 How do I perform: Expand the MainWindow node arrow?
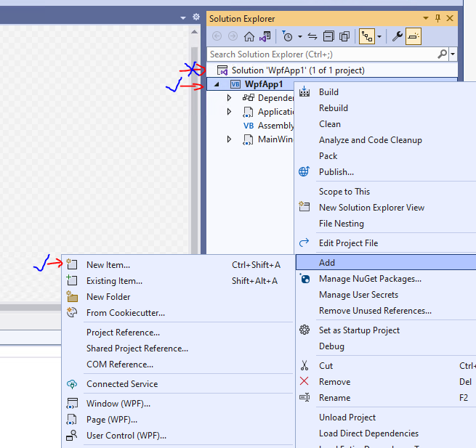point(229,139)
